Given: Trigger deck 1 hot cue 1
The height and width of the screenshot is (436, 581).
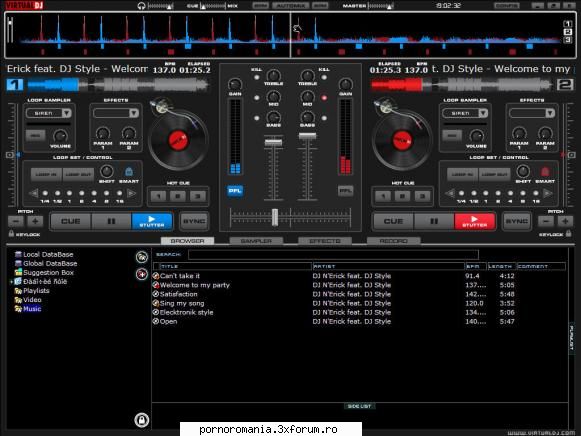Looking at the screenshot, I should pyautogui.click(x=159, y=196).
